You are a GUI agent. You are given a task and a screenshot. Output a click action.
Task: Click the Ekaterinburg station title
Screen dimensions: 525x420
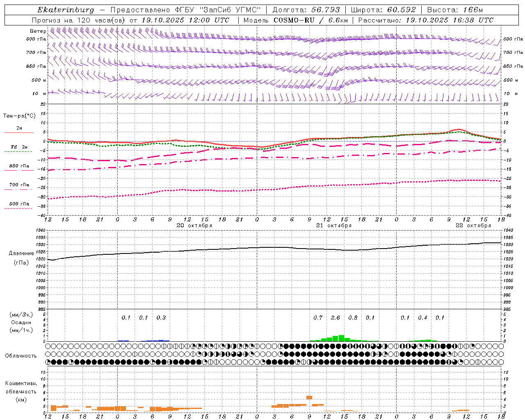point(66,10)
